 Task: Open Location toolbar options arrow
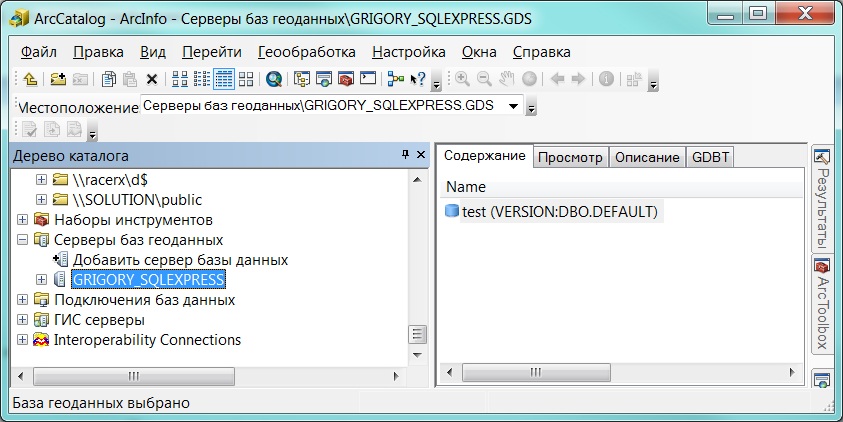[x=531, y=106]
